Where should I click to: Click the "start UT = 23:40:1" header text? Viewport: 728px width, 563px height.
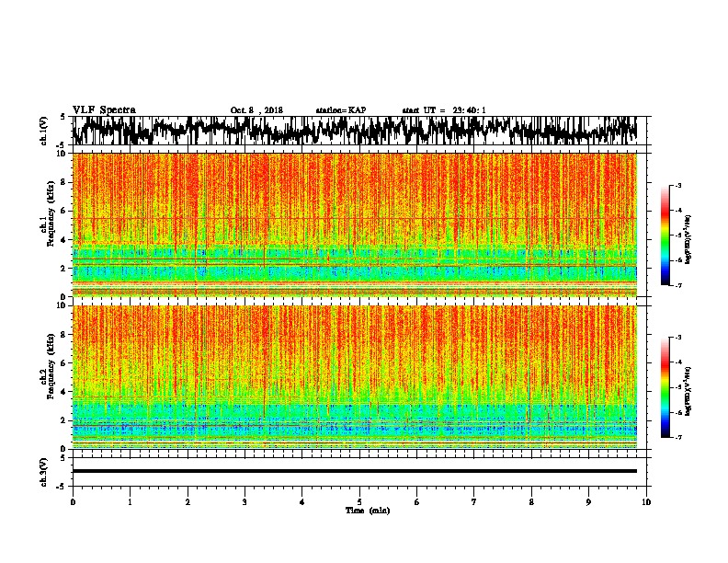point(444,110)
